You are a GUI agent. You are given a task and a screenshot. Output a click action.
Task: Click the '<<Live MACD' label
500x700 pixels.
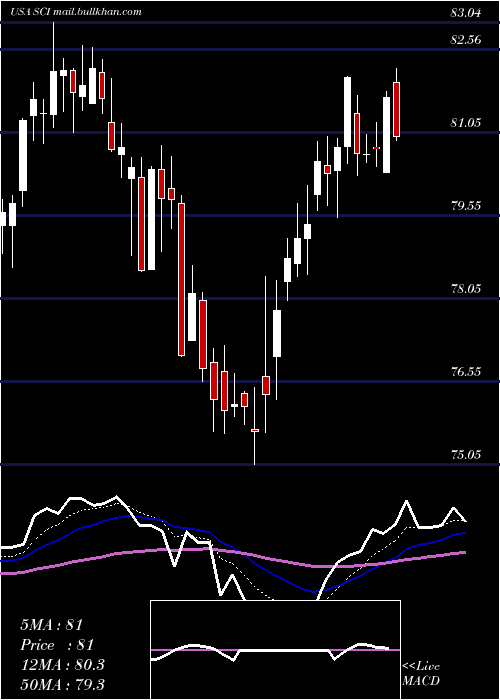pyautogui.click(x=421, y=673)
